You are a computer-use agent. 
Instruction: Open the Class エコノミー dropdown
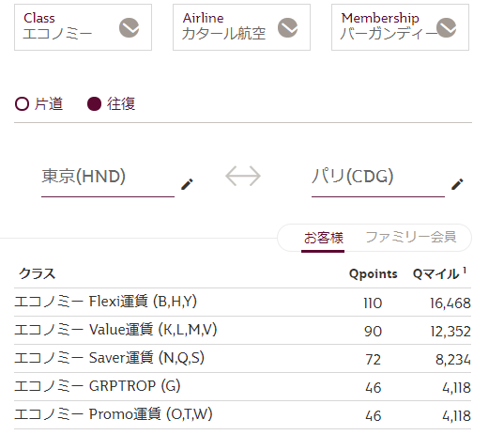tap(83, 27)
